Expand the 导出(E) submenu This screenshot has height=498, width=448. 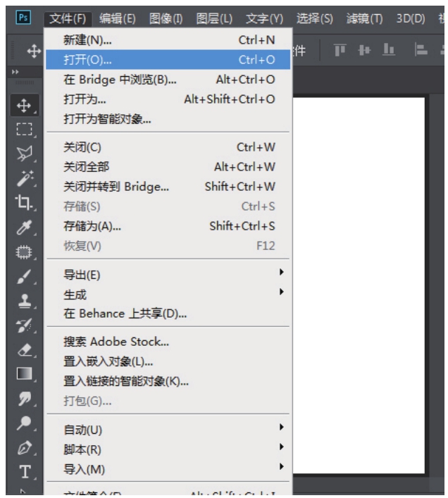[x=168, y=275]
